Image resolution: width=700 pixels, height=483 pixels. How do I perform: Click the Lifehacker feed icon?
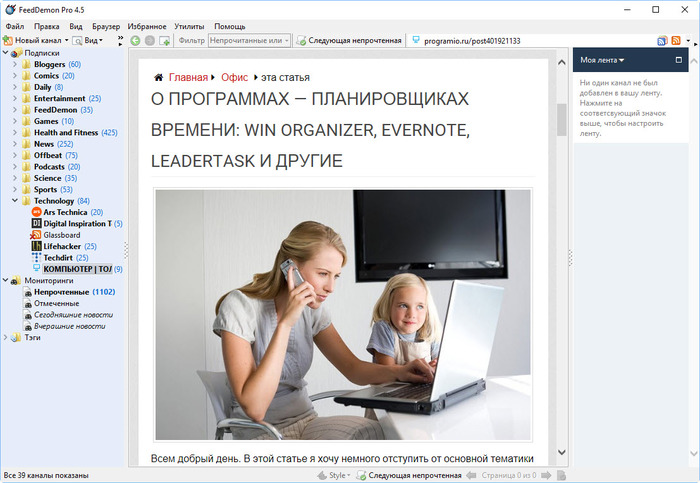[37, 246]
